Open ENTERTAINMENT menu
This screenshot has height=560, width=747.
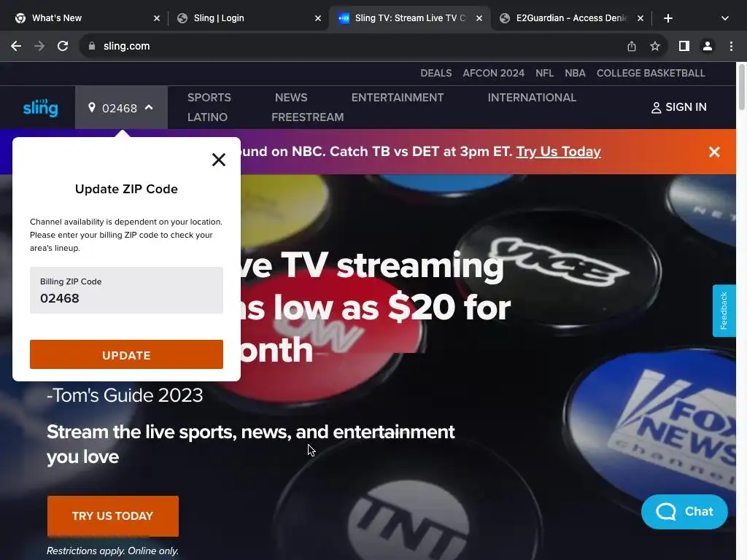pos(398,98)
